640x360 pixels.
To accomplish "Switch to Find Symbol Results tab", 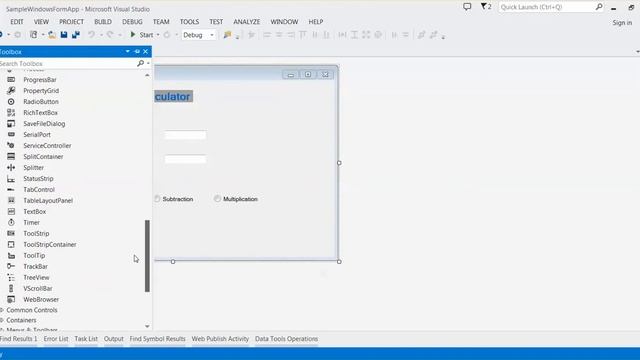I will [158, 339].
